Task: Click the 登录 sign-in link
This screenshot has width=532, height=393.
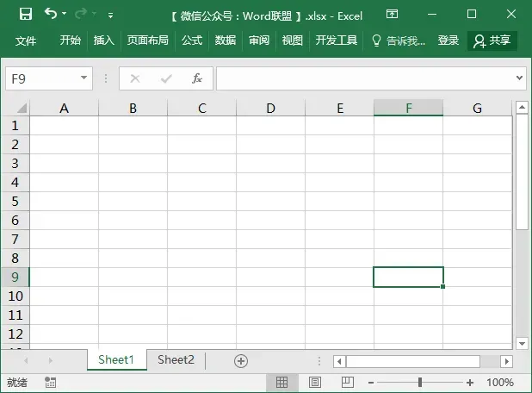Action: (x=448, y=41)
